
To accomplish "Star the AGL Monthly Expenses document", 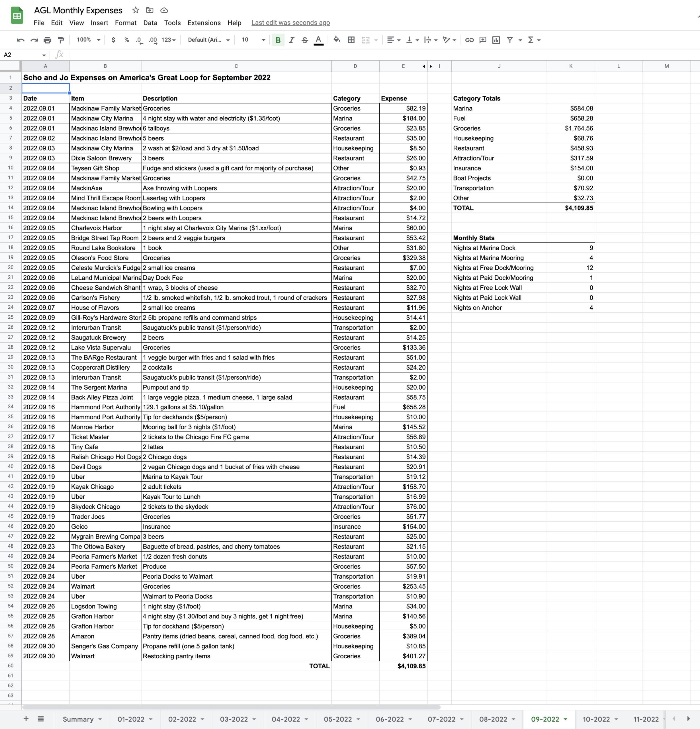I will pyautogui.click(x=136, y=10).
